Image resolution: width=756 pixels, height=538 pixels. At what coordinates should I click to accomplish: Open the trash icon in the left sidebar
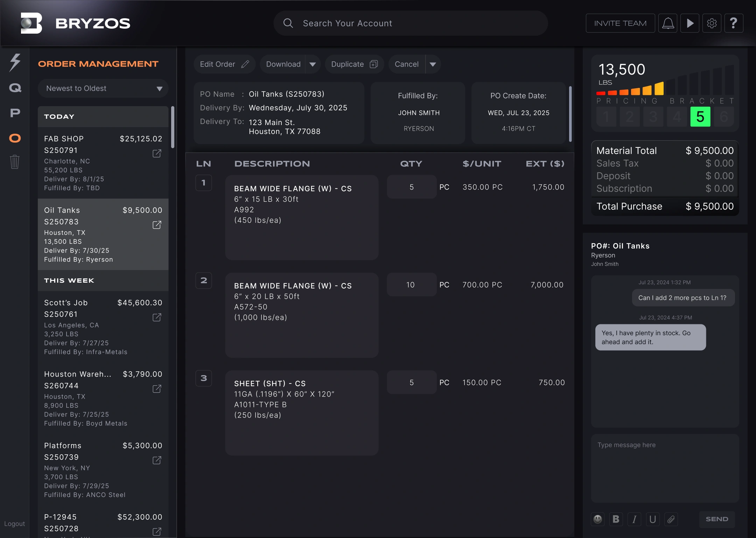[x=14, y=162]
